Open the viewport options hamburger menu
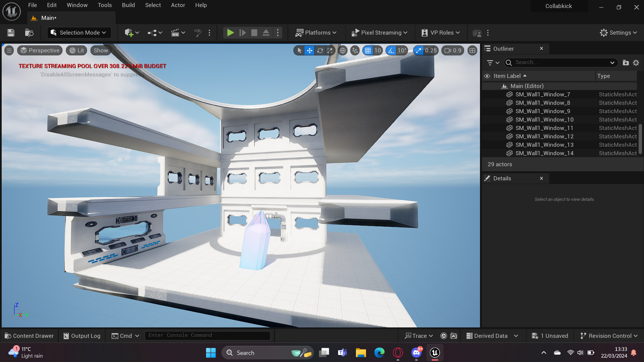 (9, 50)
